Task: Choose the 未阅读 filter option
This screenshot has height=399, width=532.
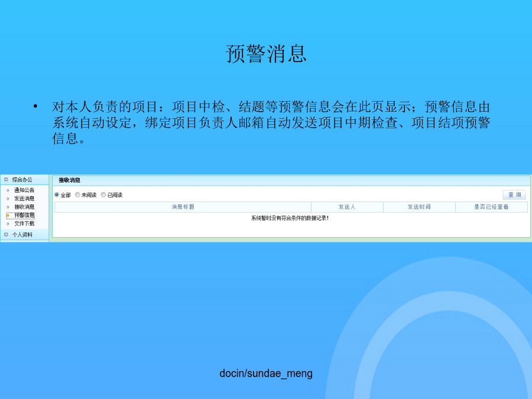Action: click(77, 194)
